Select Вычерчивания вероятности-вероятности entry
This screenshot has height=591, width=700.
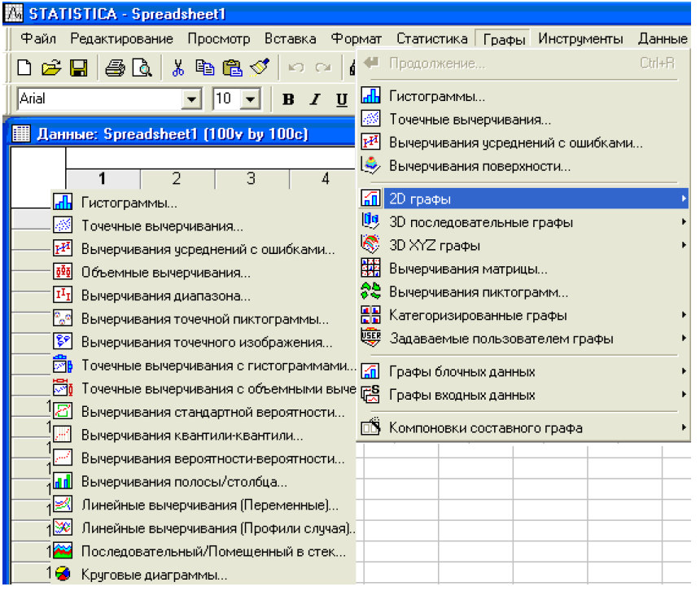[x=203, y=458]
